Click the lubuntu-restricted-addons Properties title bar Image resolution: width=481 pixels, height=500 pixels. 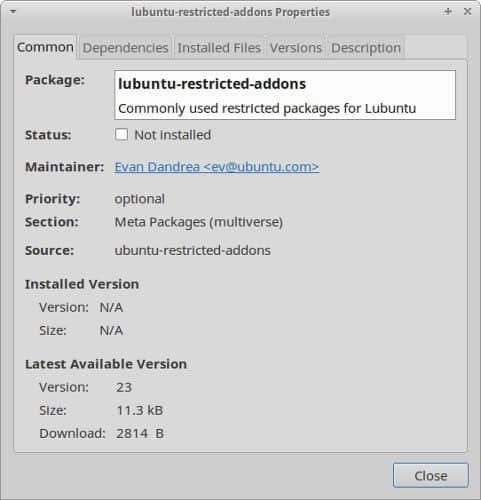tap(230, 12)
